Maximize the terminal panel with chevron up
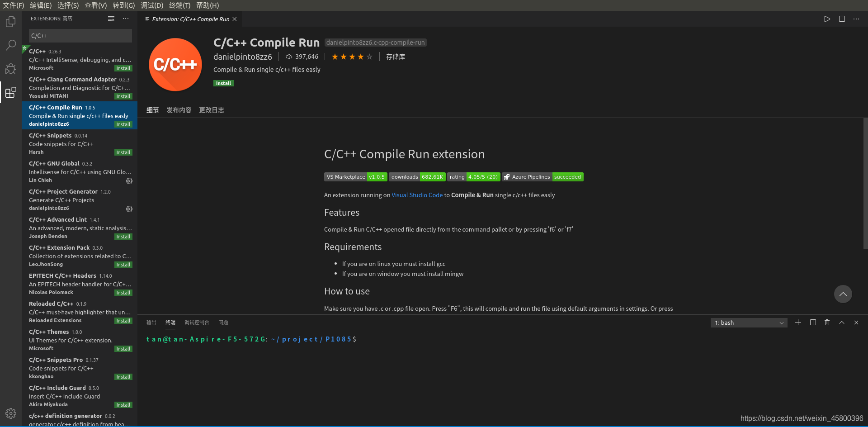 tap(842, 323)
